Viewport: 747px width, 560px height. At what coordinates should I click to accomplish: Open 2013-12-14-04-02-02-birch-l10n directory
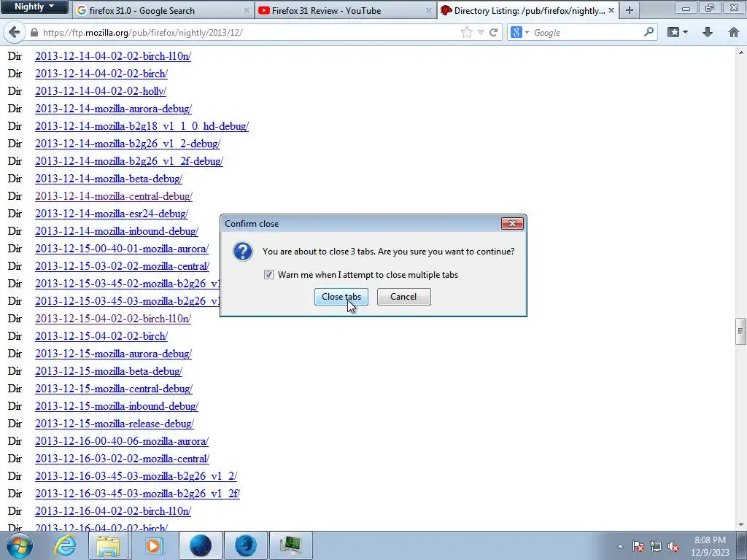click(113, 56)
